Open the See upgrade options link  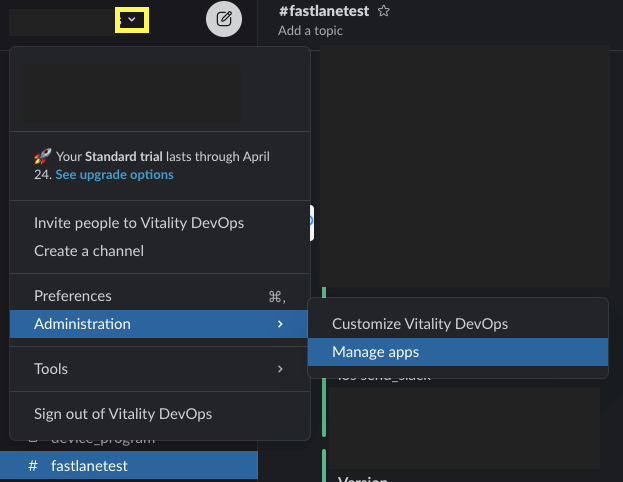click(x=114, y=174)
